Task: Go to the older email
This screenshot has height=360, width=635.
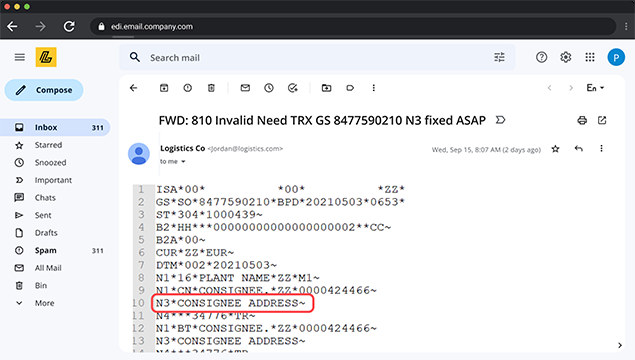Action: coord(571,88)
